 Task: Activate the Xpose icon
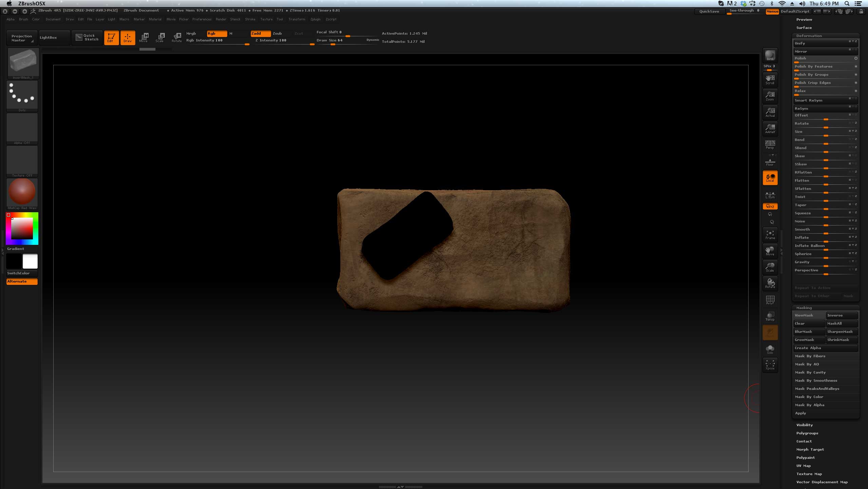pyautogui.click(x=770, y=365)
